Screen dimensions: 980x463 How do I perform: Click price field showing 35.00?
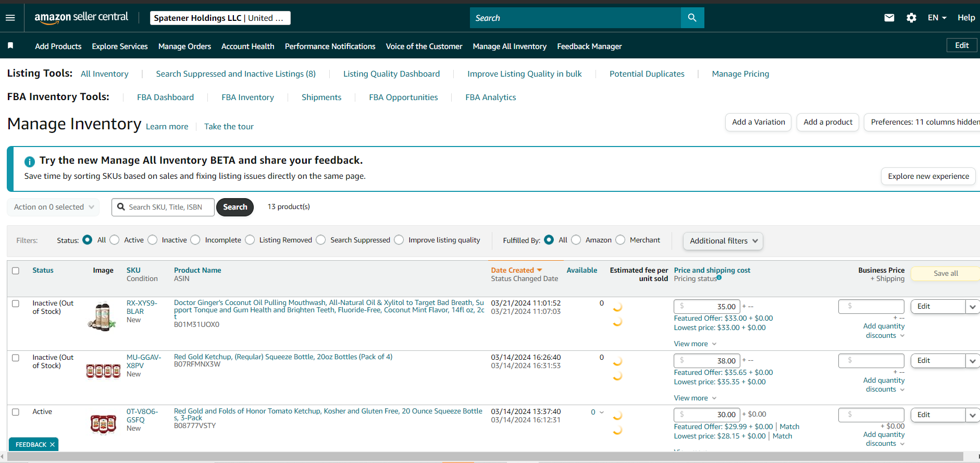[707, 307]
